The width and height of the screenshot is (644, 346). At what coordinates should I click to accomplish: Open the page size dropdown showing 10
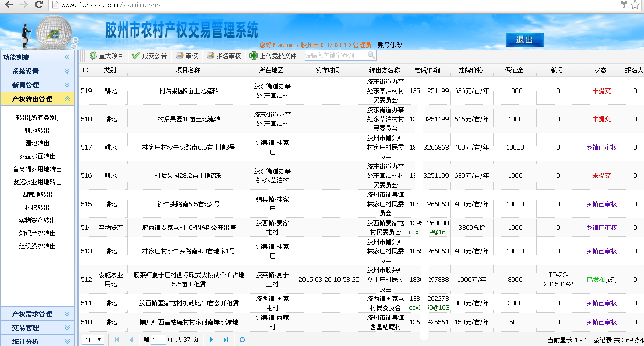click(94, 340)
